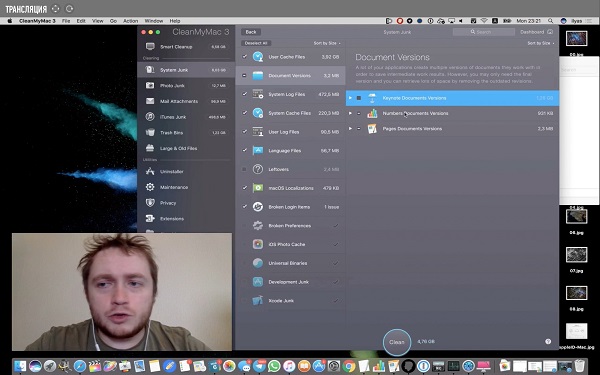
Task: Select the Language Files flag icon
Action: [x=258, y=150]
